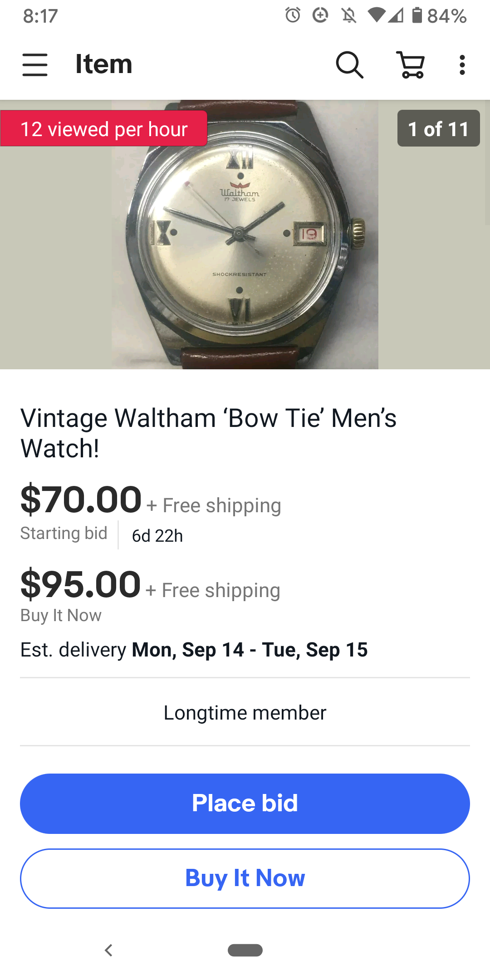Open the Waltham watch photo

[x=245, y=254]
